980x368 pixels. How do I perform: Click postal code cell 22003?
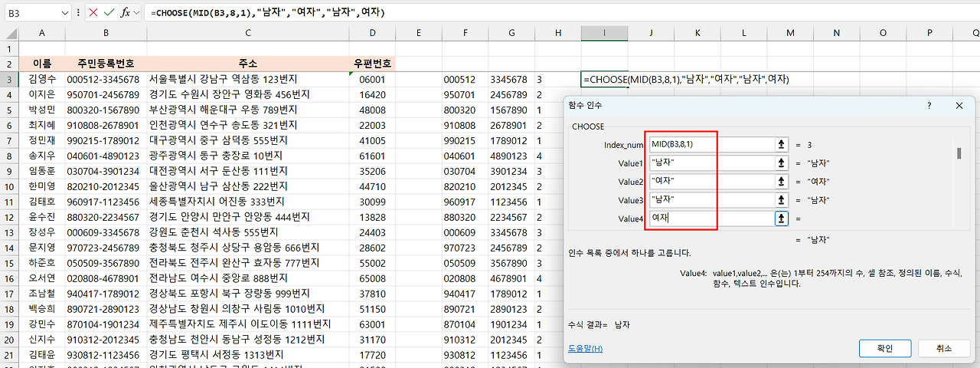[x=371, y=126]
